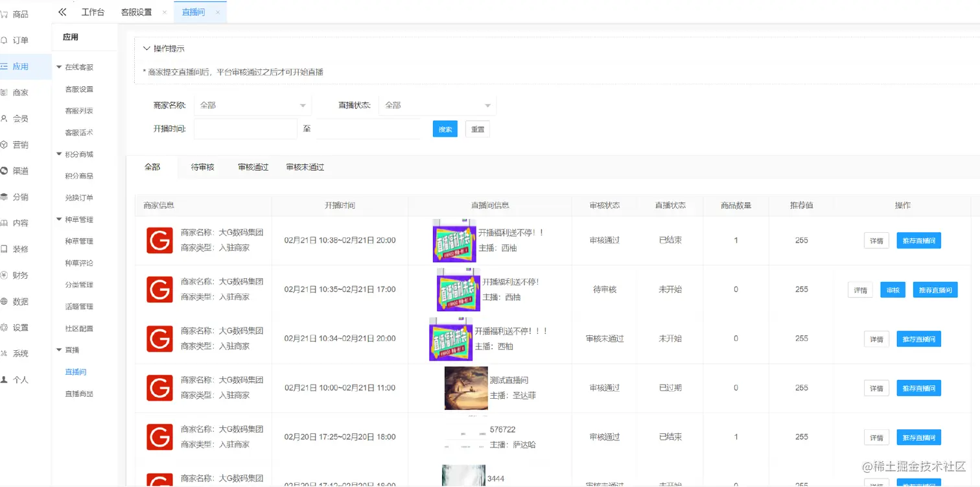Select the 待审核 filter tab
The width and height of the screenshot is (980, 487).
202,167
